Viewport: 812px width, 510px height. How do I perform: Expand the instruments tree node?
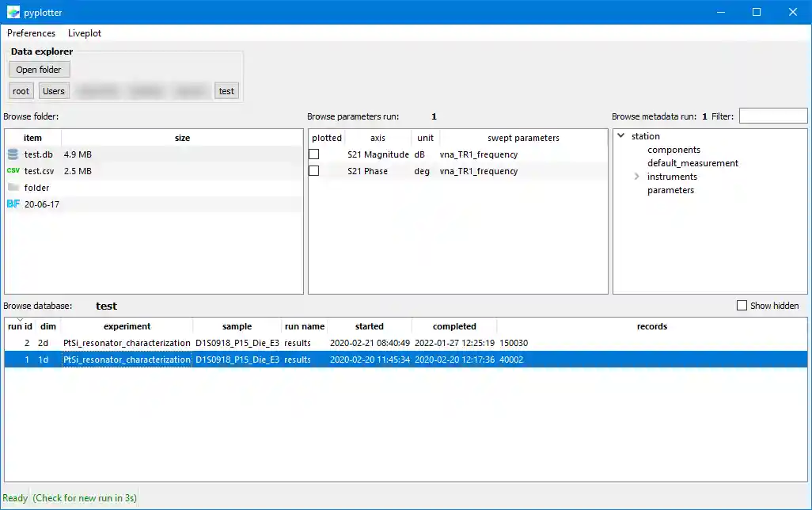(637, 177)
